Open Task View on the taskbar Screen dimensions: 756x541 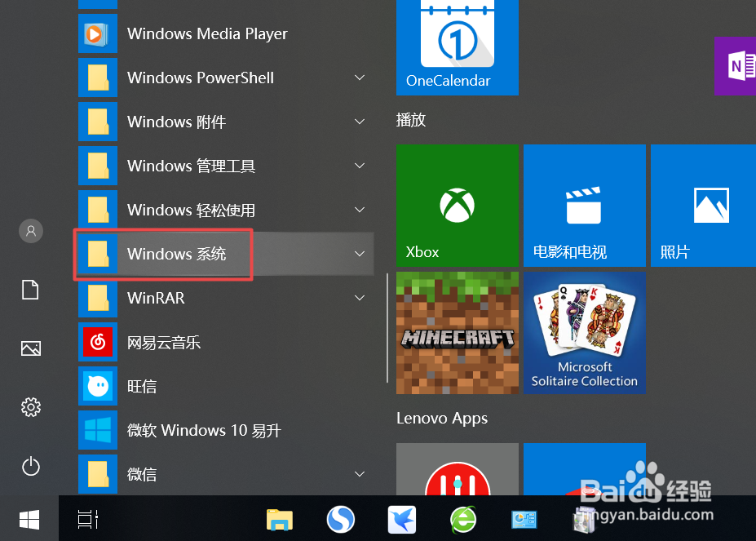coord(88,519)
